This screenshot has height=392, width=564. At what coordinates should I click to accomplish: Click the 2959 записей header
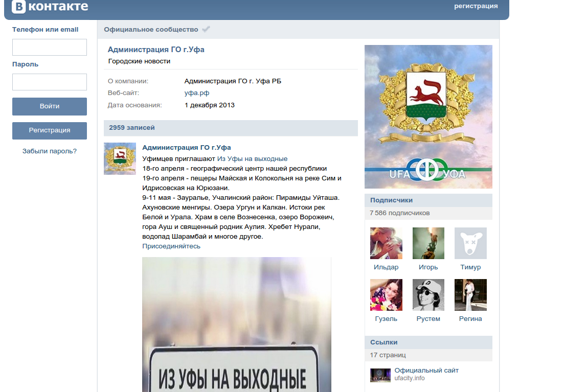click(x=231, y=128)
